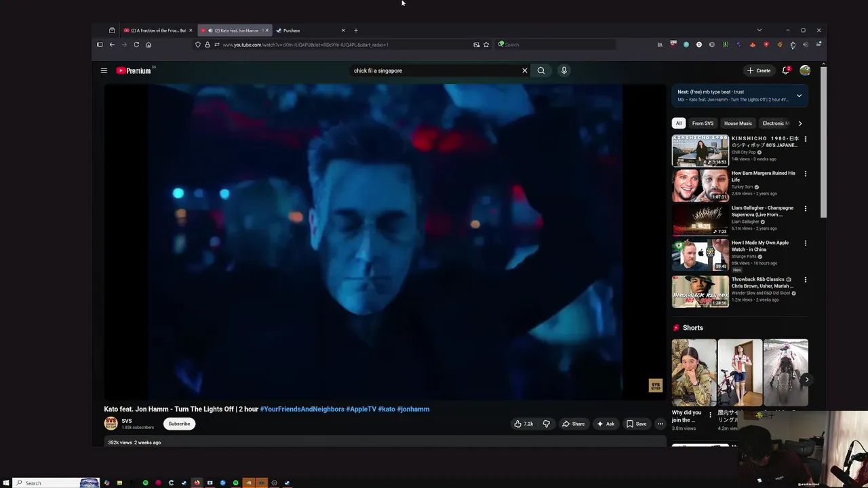
Task: Open Liam Gallagher Champagne Supernova video
Action: click(x=700, y=220)
